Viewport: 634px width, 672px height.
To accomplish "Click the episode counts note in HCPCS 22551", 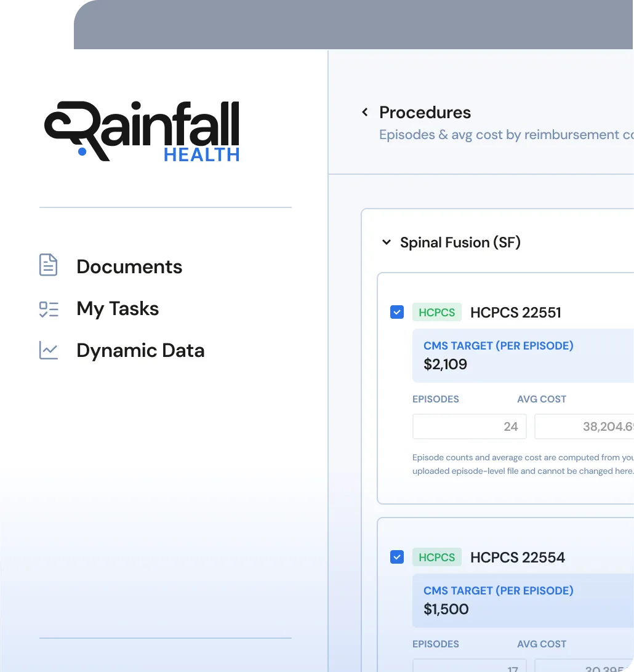I will (x=523, y=464).
